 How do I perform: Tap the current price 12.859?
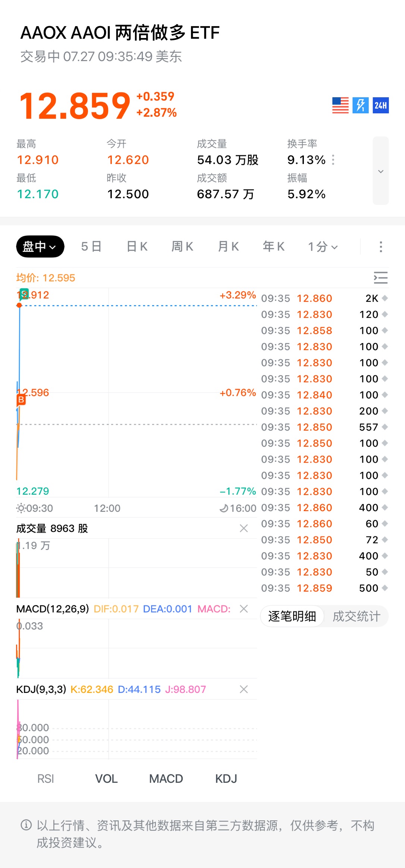pos(75,106)
